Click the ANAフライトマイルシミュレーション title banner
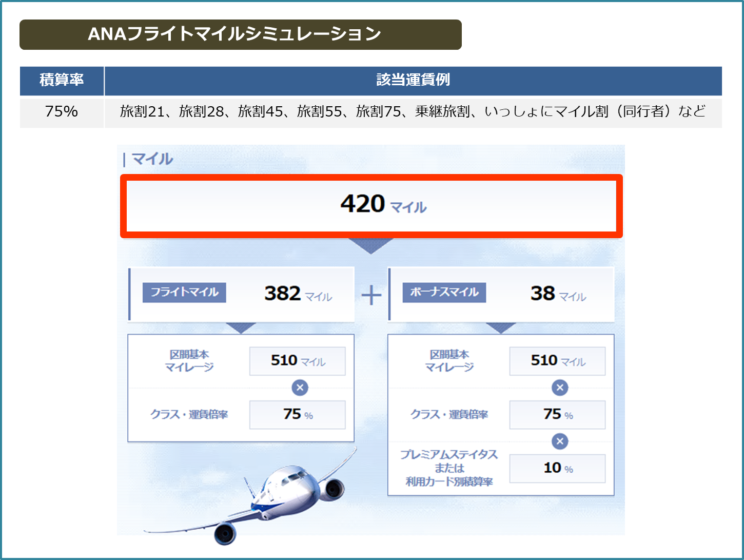Image resolution: width=744 pixels, height=560 pixels. (240, 34)
